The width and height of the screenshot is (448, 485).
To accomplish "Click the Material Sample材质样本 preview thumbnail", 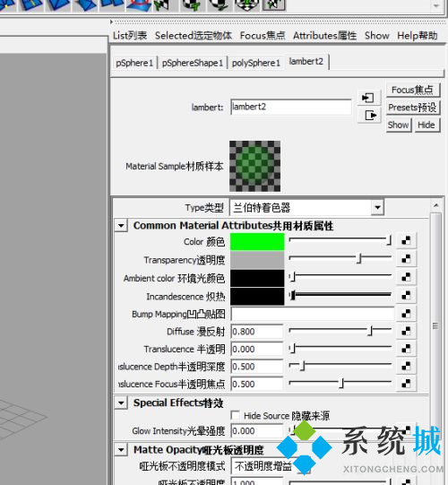I will coord(254,166).
